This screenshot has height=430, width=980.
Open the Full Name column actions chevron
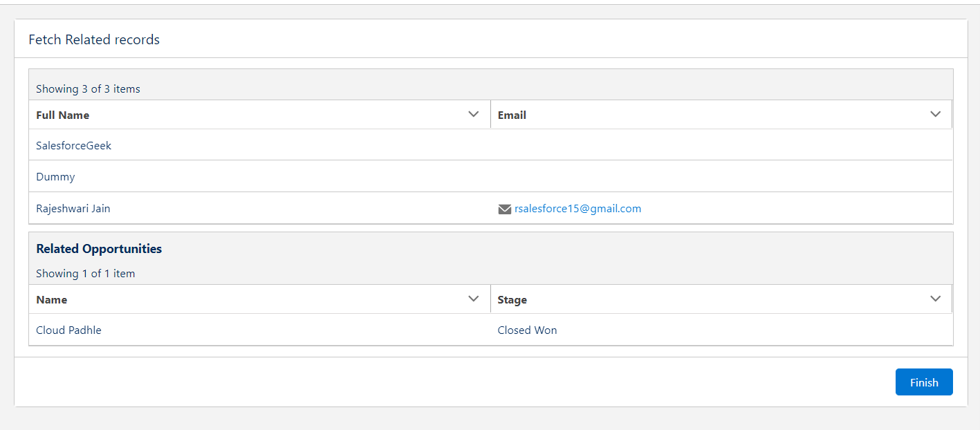pyautogui.click(x=474, y=115)
